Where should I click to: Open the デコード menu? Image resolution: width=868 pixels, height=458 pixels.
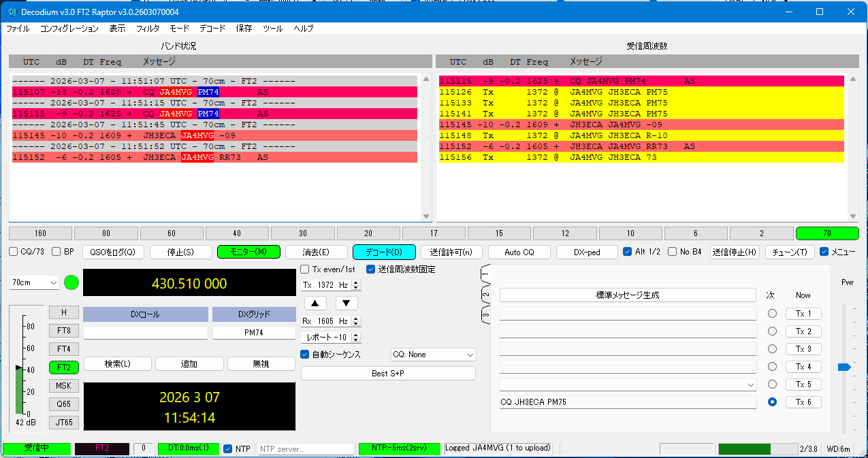pyautogui.click(x=212, y=29)
